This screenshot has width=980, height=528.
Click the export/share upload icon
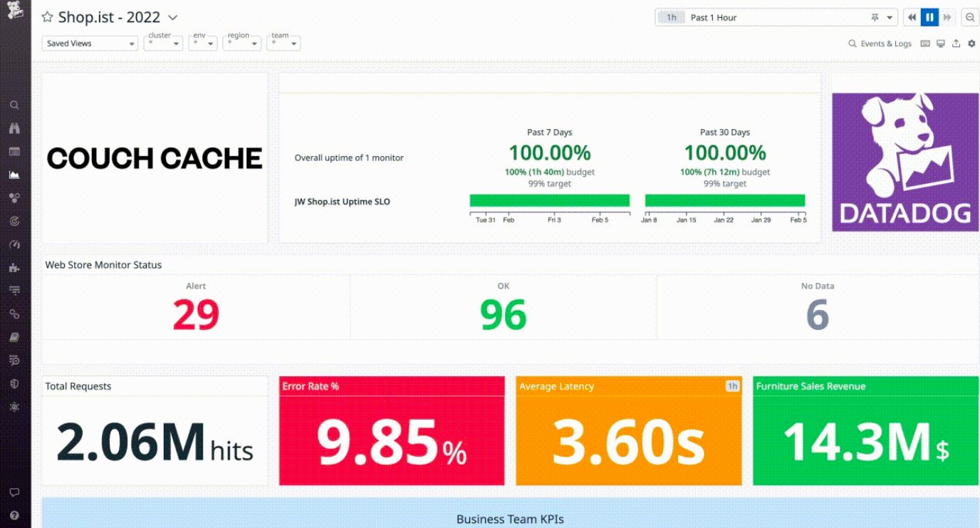pos(956,43)
